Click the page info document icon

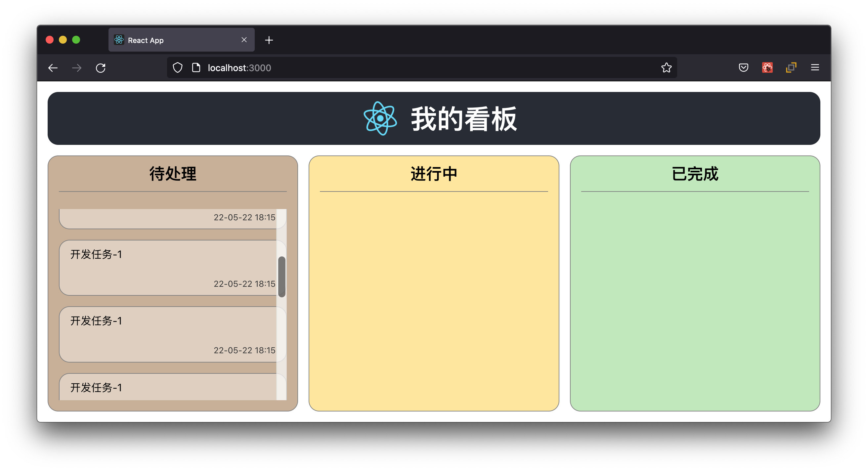196,68
